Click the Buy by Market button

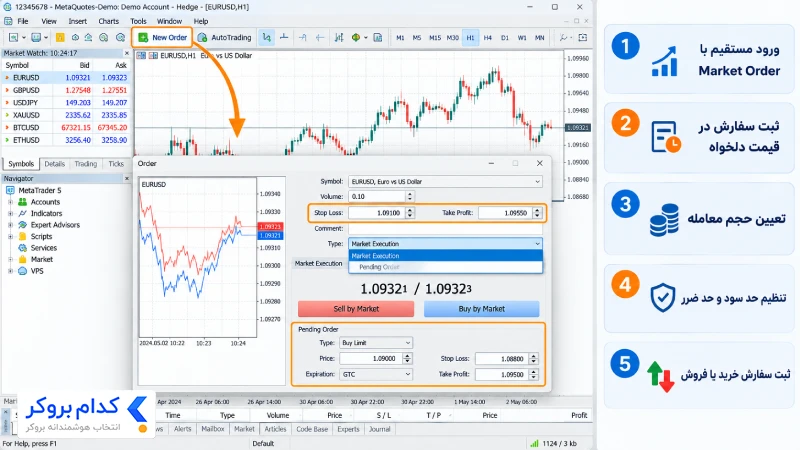[481, 309]
